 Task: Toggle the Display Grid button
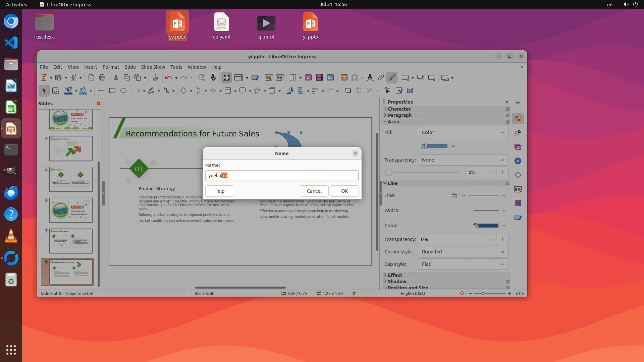(x=226, y=78)
